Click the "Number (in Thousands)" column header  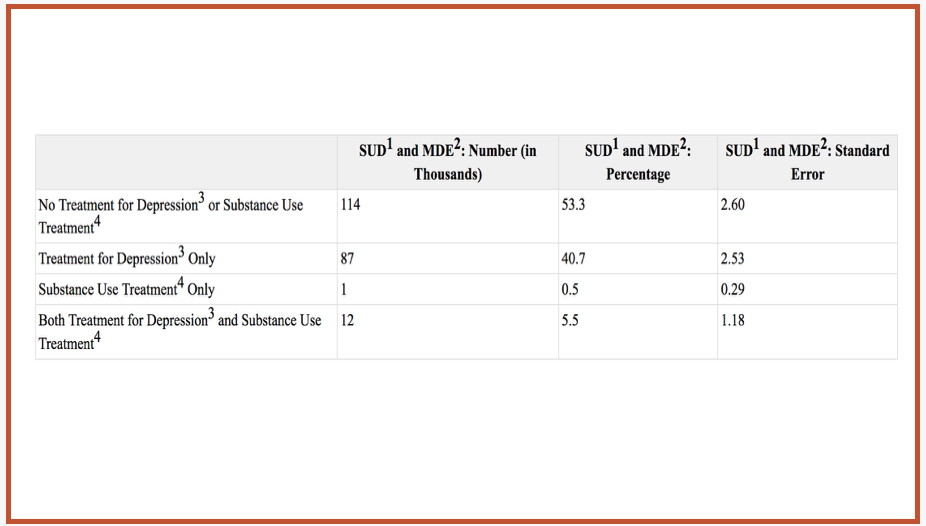click(x=448, y=162)
